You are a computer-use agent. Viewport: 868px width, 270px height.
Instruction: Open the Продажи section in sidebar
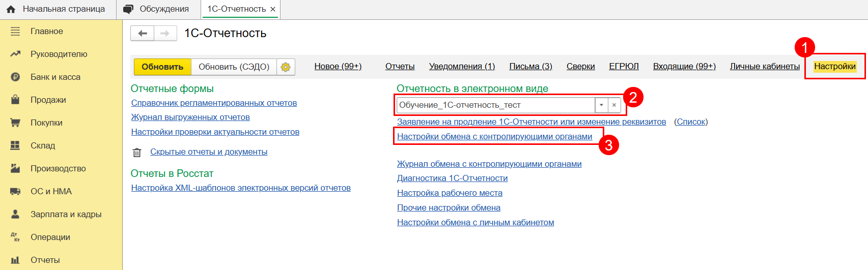coord(48,100)
